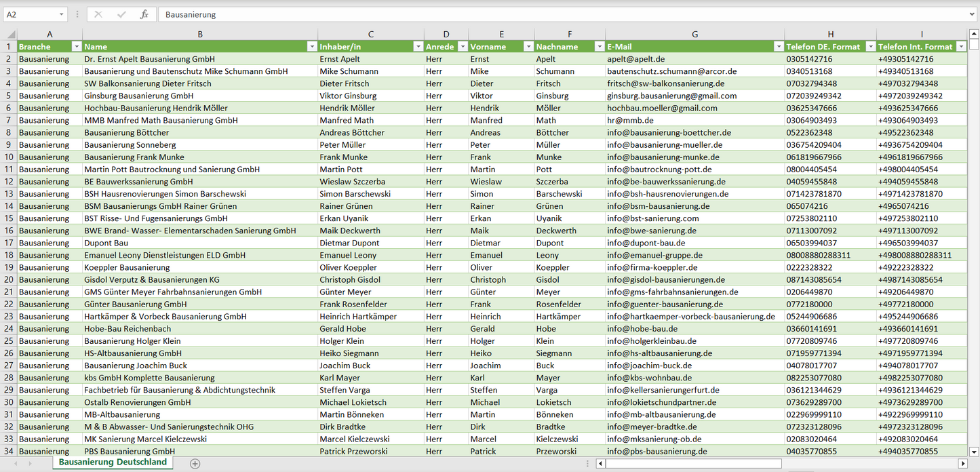The height and width of the screenshot is (472, 980).
Task: Click the horizontal scrollbar right arrow
Action: click(962, 463)
